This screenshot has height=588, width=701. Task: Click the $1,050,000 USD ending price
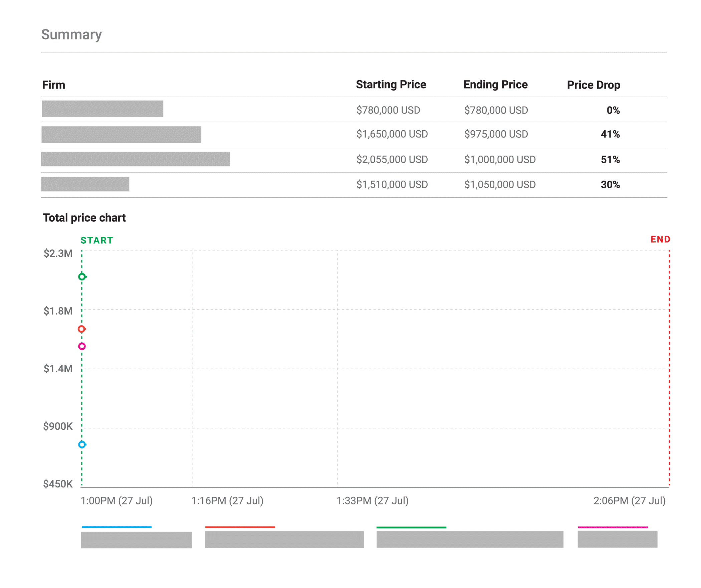500,185
